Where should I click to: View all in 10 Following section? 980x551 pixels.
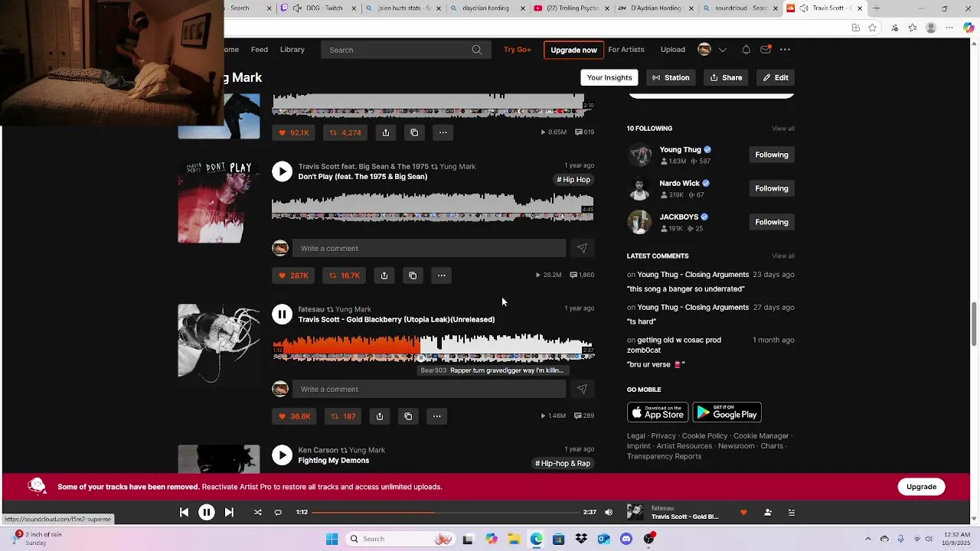(782, 129)
